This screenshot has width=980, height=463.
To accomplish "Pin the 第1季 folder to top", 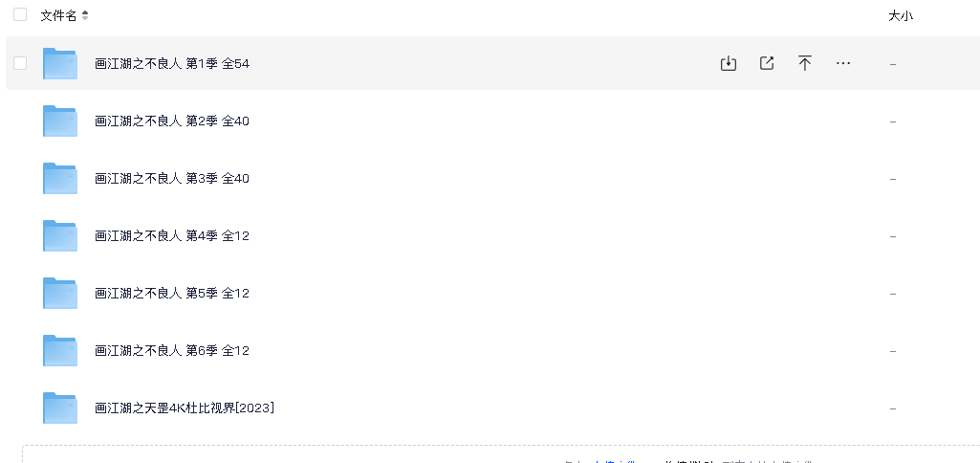I will click(805, 63).
